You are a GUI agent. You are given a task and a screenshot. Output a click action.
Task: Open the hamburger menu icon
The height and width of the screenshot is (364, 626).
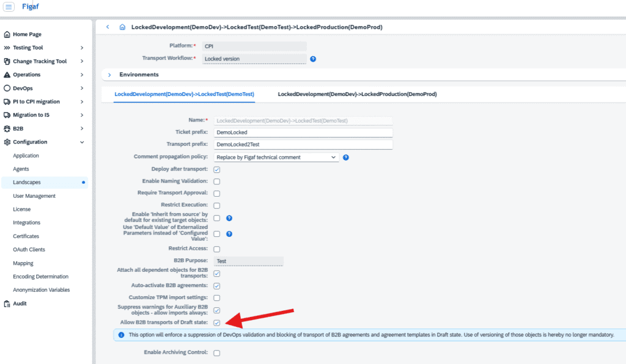click(9, 6)
